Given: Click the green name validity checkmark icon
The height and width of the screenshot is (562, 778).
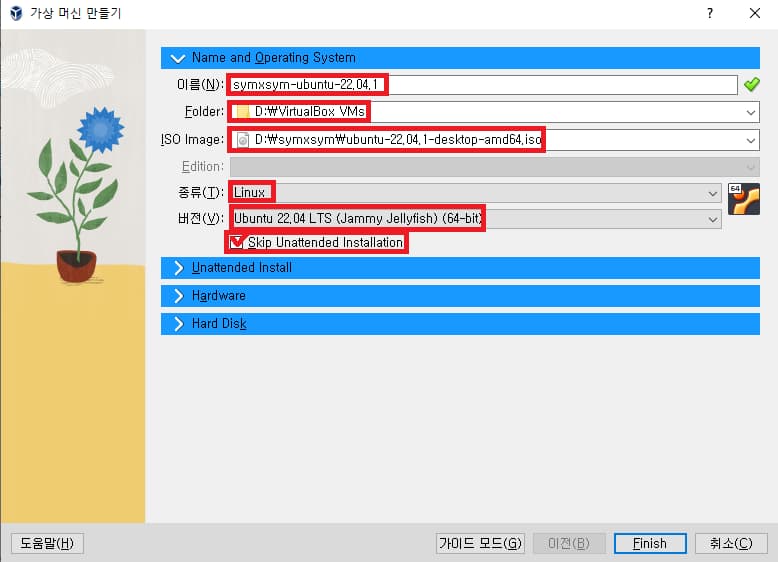Looking at the screenshot, I should (x=752, y=85).
